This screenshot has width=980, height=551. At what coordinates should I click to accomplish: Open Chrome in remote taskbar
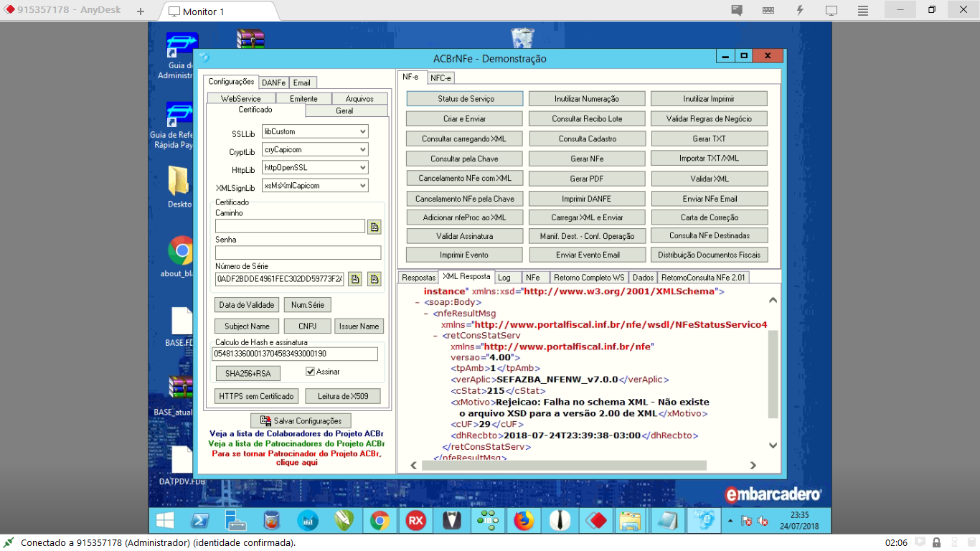tap(380, 520)
